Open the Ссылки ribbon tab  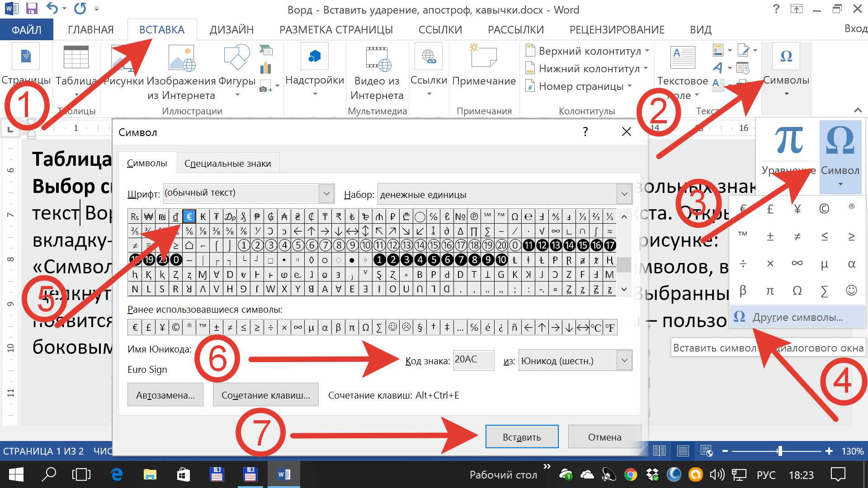[x=440, y=28]
